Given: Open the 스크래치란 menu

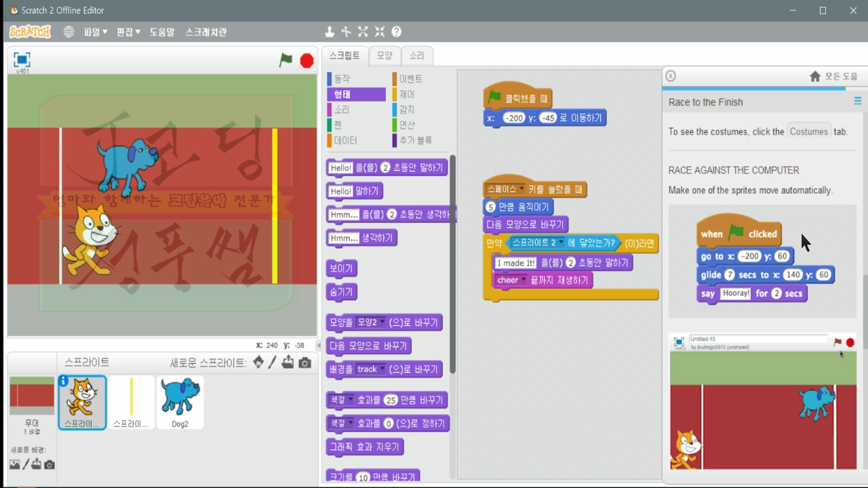Looking at the screenshot, I should [x=206, y=32].
